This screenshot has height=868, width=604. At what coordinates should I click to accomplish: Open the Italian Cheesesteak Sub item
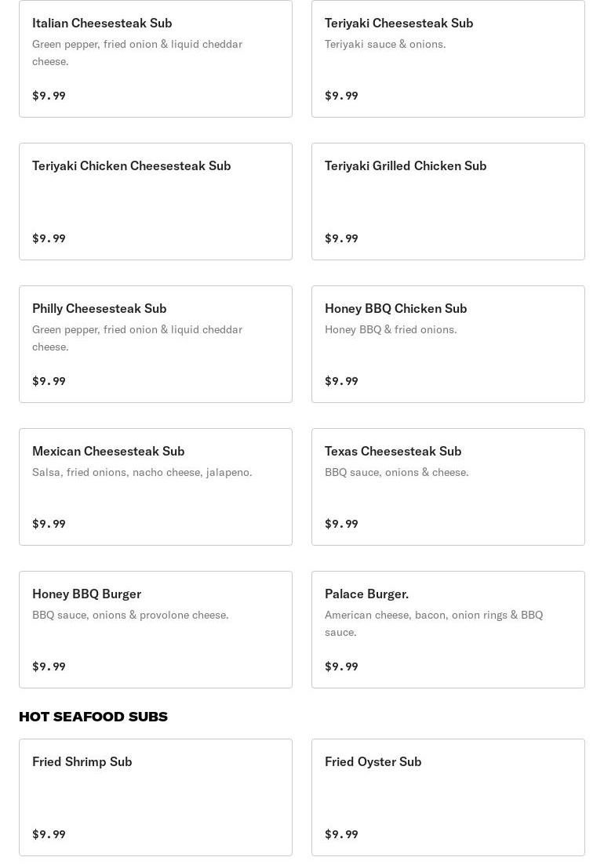coord(155,59)
